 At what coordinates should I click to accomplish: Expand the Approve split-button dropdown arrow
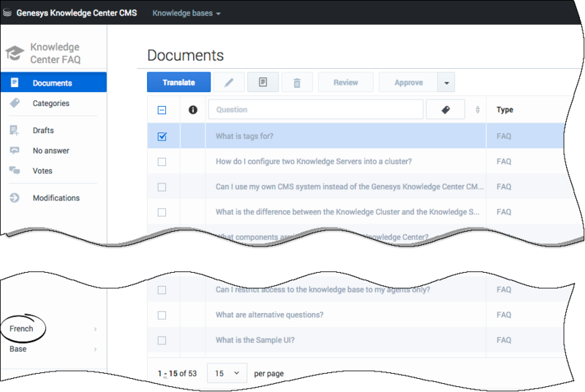tap(447, 82)
